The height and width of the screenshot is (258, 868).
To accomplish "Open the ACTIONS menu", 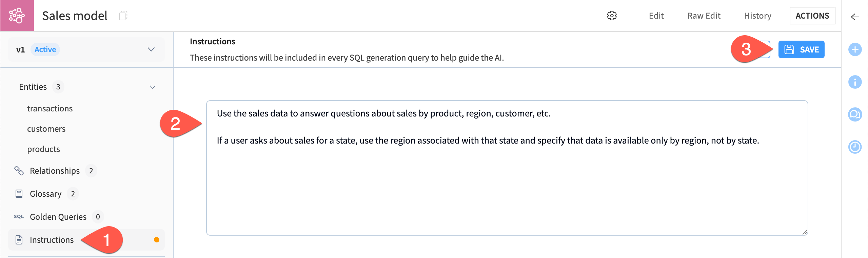I will click(x=812, y=16).
